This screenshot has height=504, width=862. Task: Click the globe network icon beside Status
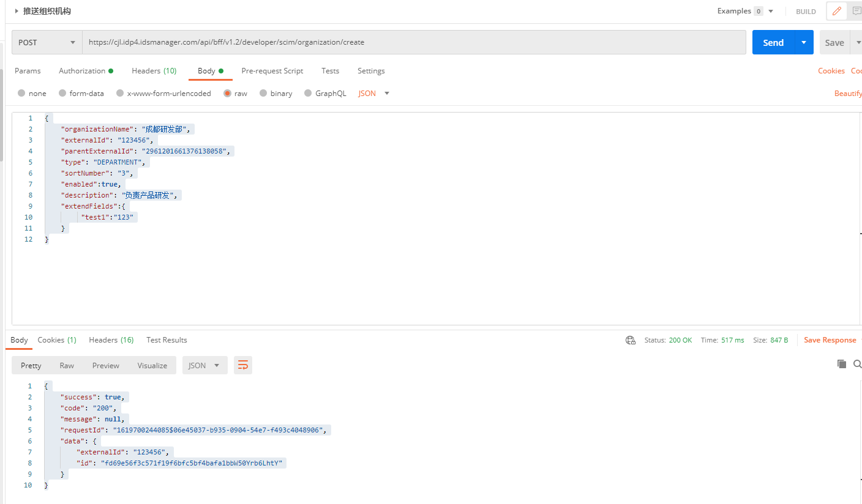click(x=631, y=340)
